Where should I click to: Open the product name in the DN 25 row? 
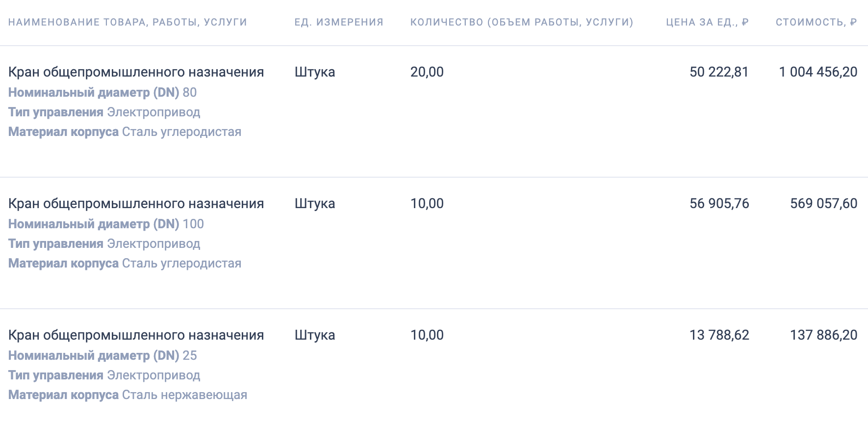pyautogui.click(x=136, y=335)
